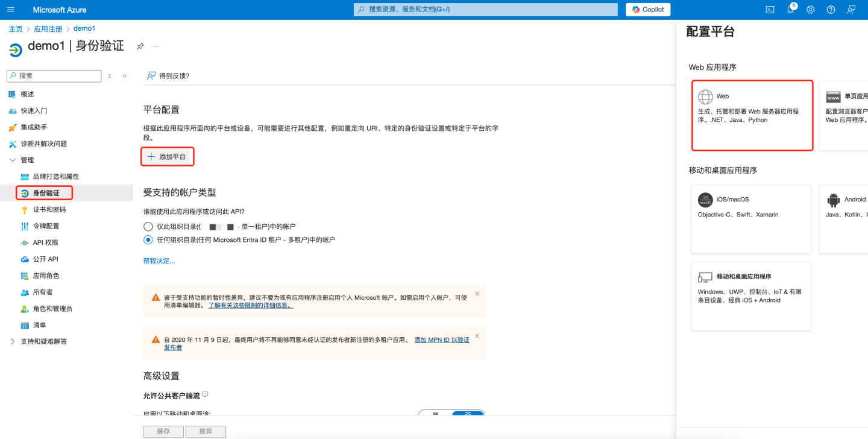Open 添加 MPN ID 以验证发布者 link
868x439 pixels.
point(442,340)
